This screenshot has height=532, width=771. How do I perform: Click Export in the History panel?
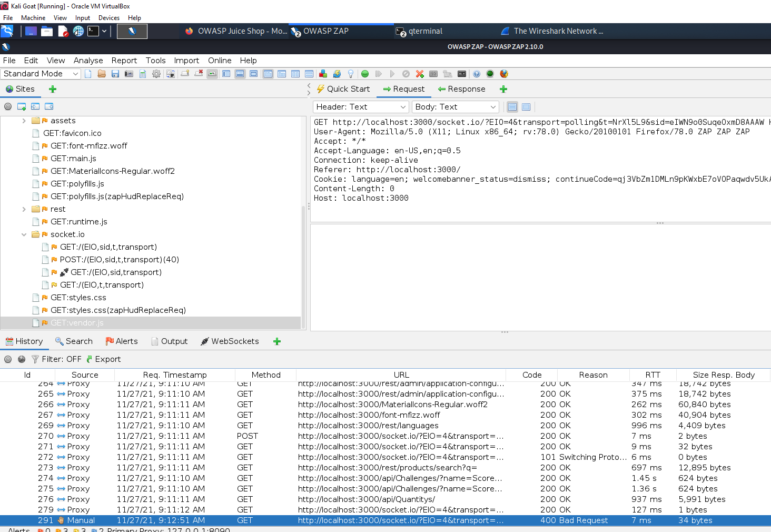(103, 359)
